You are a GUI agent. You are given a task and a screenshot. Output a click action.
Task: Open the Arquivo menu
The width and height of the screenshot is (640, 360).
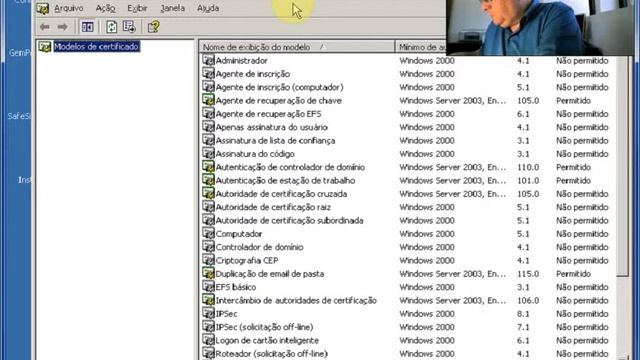pos(69,8)
